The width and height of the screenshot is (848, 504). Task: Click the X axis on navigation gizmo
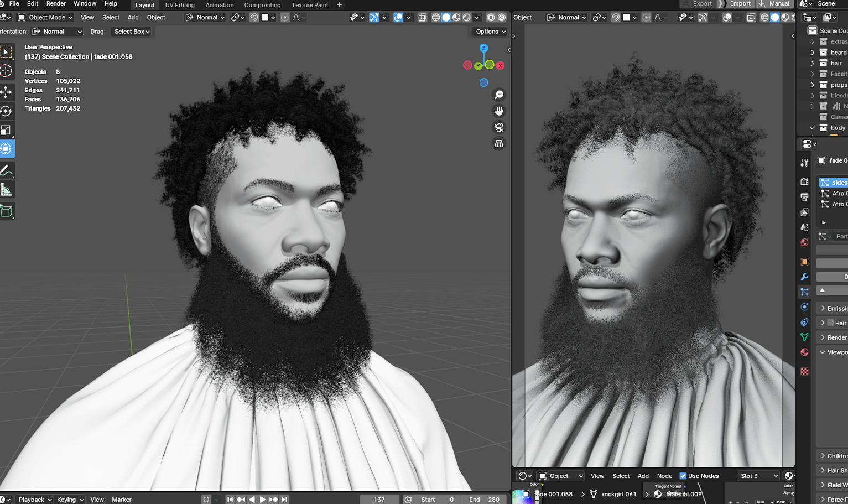[x=500, y=65]
